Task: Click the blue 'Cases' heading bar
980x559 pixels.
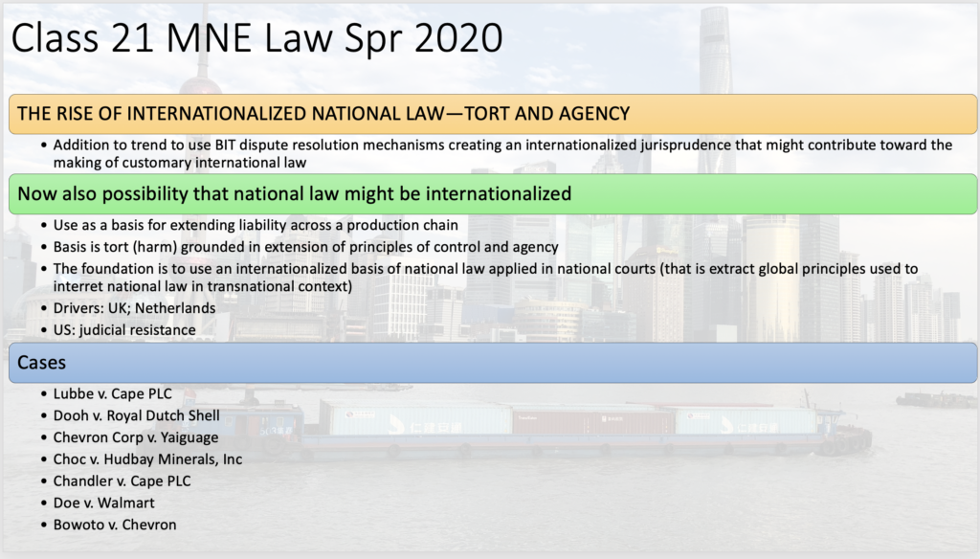Action: click(x=493, y=363)
